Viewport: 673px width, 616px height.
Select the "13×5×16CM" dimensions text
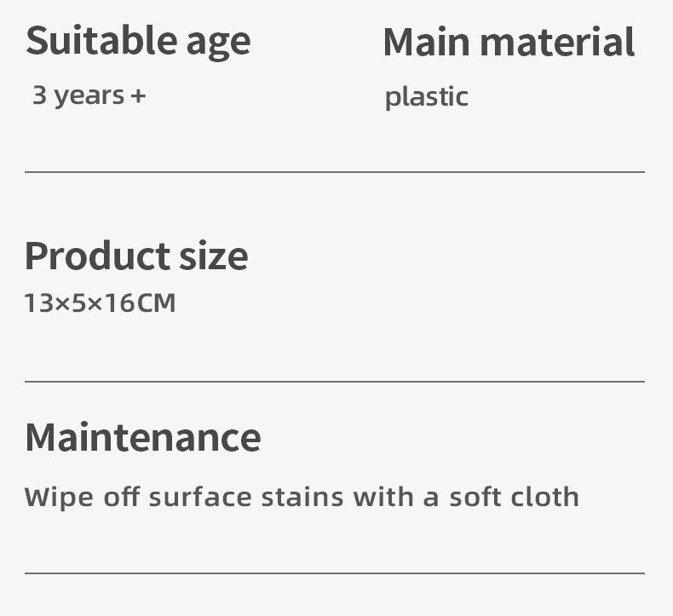[x=100, y=302]
